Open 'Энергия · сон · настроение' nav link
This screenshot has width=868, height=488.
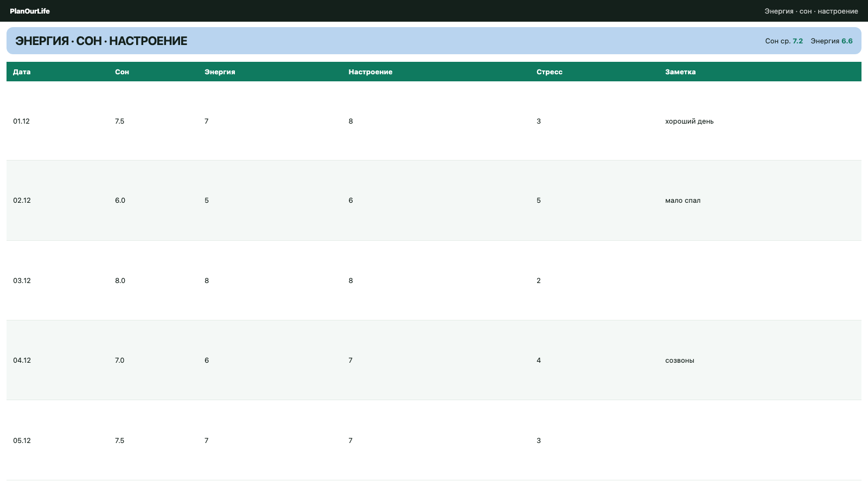(811, 11)
